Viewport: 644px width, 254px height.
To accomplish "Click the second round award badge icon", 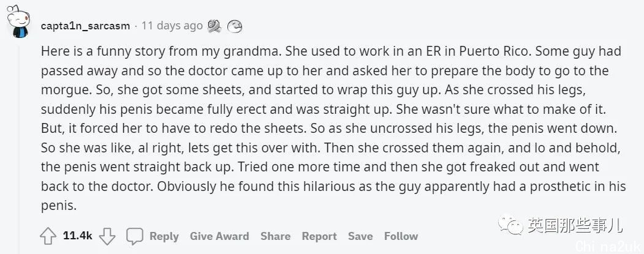I will point(235,27).
